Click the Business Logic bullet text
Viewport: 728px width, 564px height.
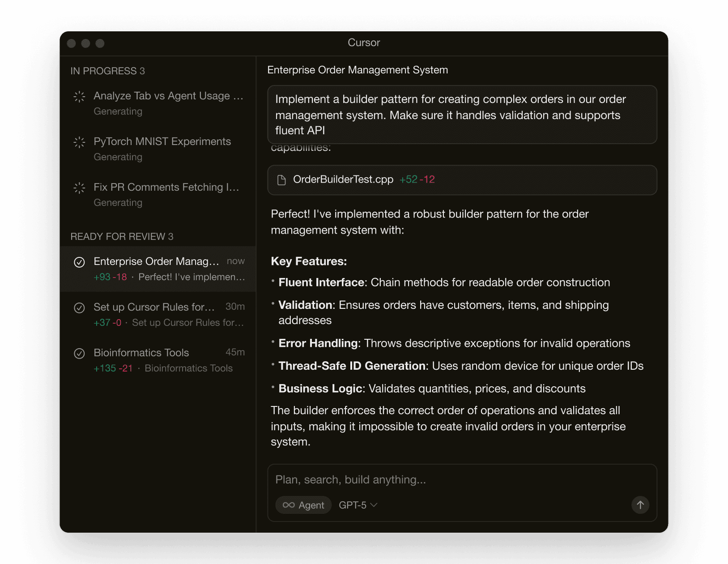[432, 389]
